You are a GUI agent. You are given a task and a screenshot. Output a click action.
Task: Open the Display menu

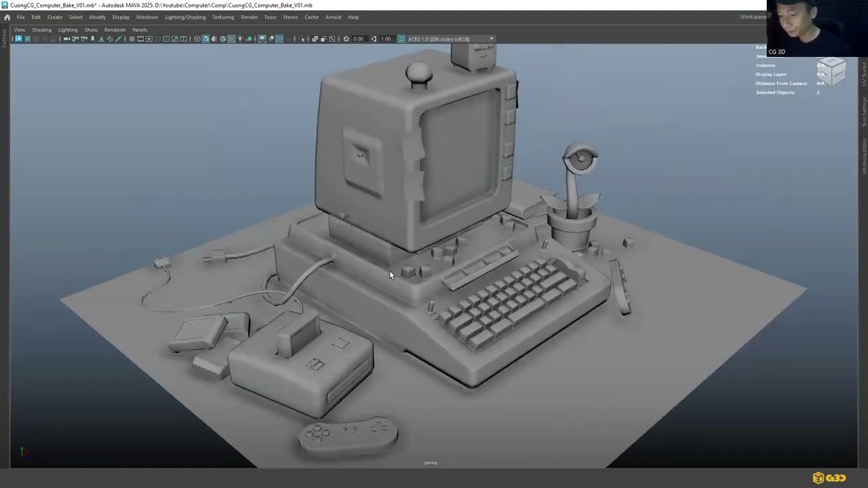point(121,17)
